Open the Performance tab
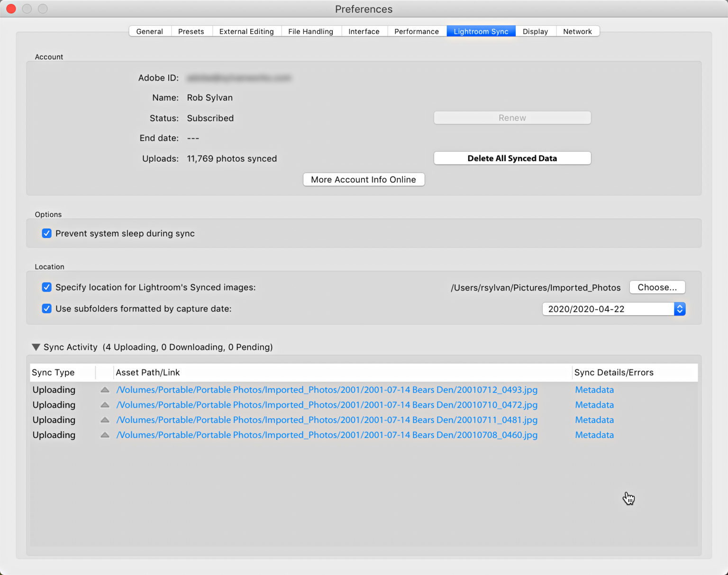Image resolution: width=728 pixels, height=575 pixels. [417, 31]
